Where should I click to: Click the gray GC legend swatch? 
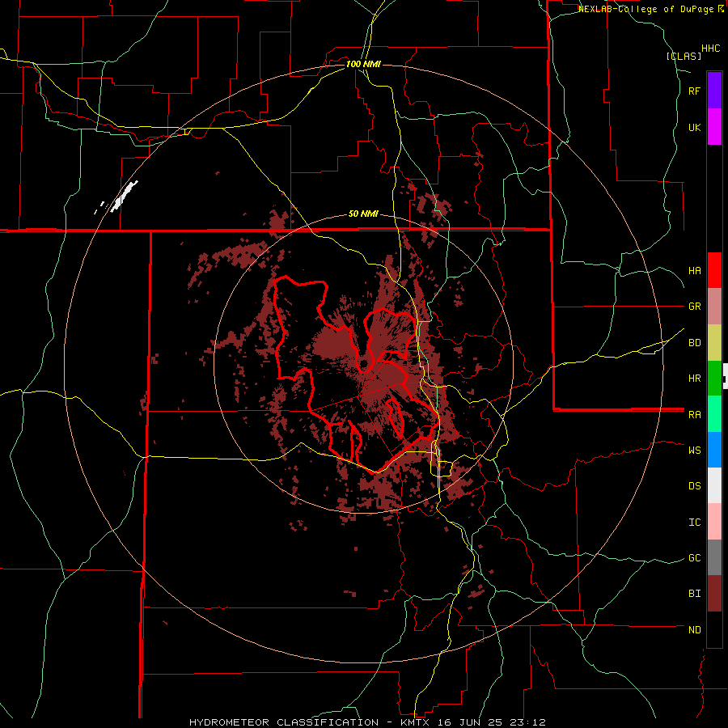[714, 557]
